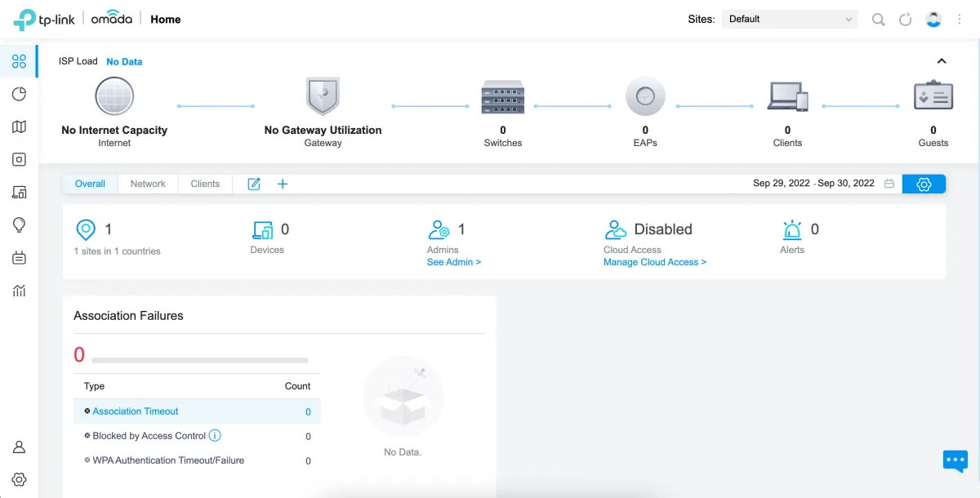Click the global search magnifier icon

click(878, 20)
